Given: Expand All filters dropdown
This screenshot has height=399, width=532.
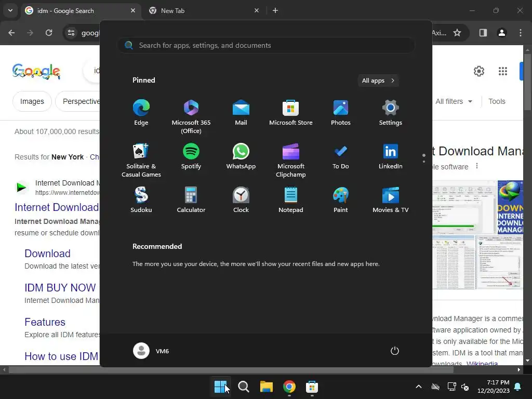Looking at the screenshot, I should click(x=454, y=101).
